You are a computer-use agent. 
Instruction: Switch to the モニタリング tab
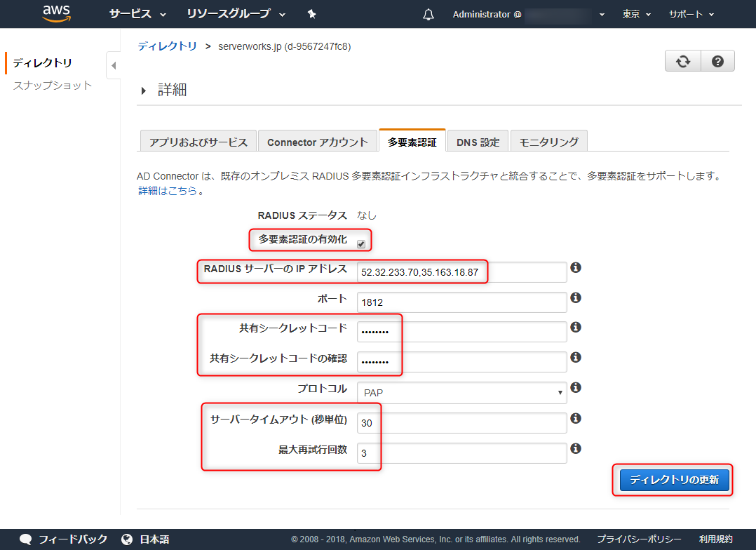click(x=548, y=142)
